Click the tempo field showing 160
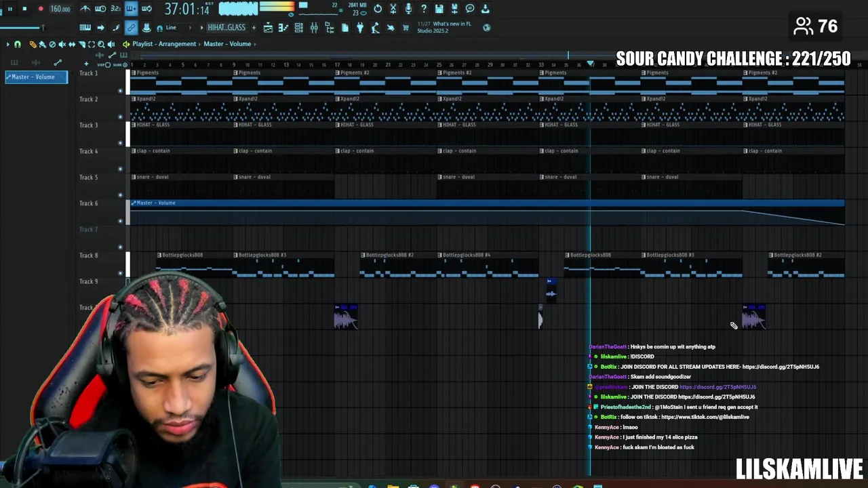The width and height of the screenshot is (868, 488). pos(60,9)
